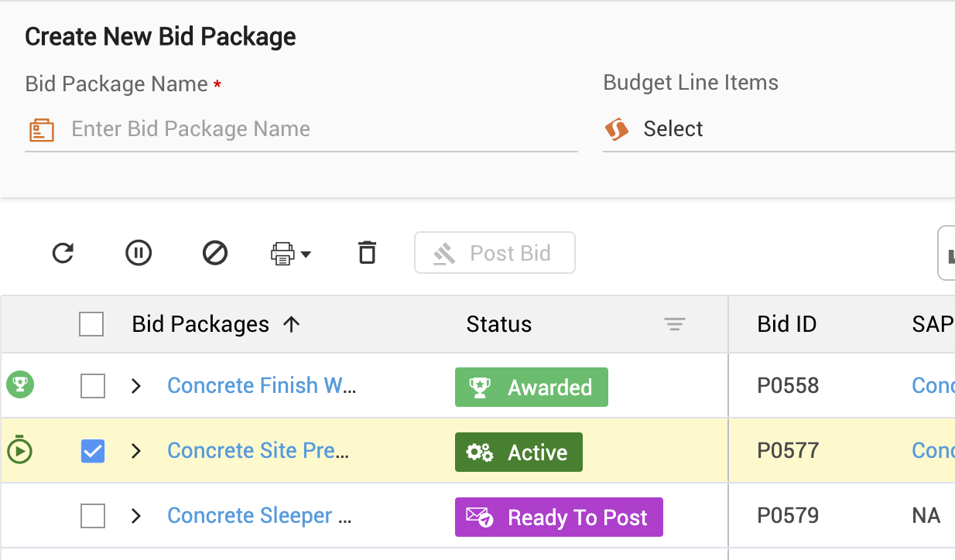
Task: Open the print options dropdown
Action: coord(291,253)
